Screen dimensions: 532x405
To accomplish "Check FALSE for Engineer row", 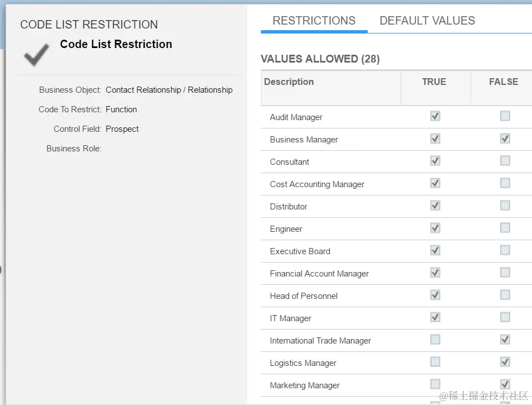I will coord(505,228).
